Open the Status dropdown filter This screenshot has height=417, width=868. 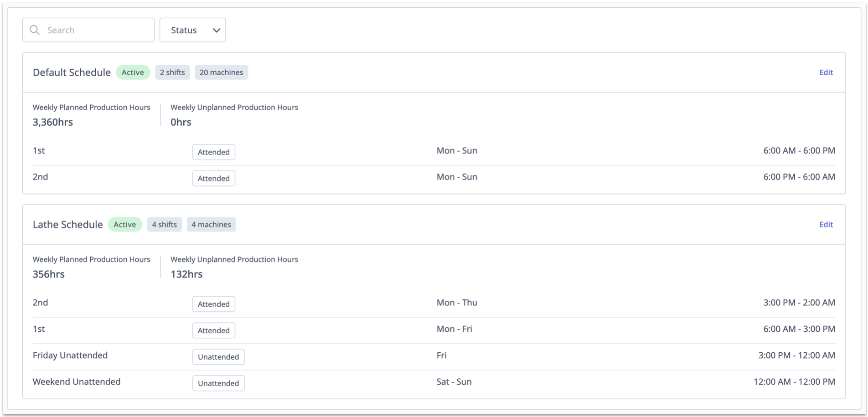[192, 30]
